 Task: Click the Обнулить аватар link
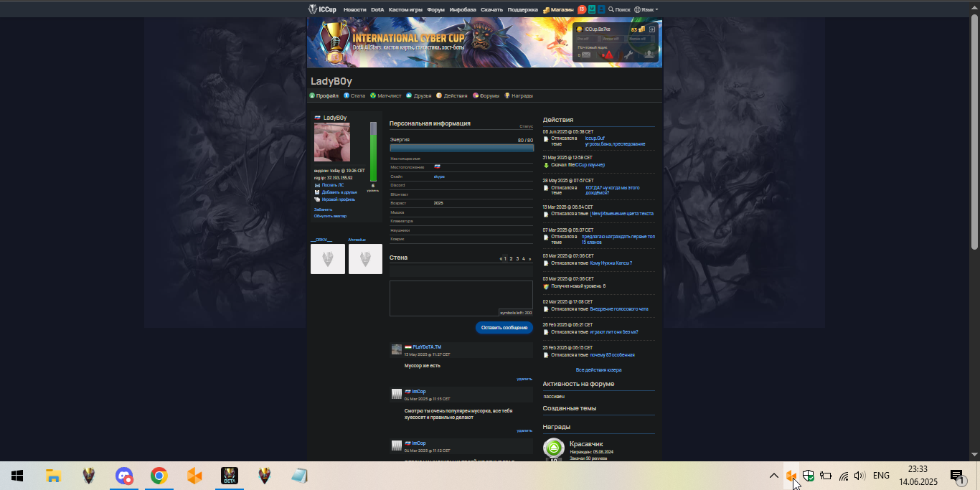click(x=330, y=216)
